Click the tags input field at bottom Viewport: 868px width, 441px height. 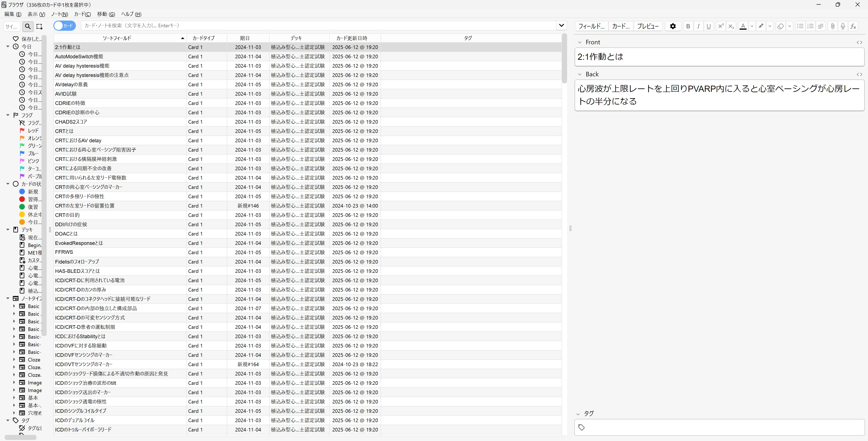tap(719, 427)
